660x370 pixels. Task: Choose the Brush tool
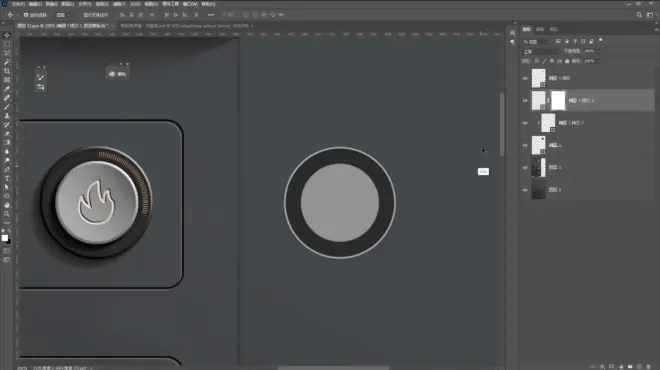[x=7, y=106]
